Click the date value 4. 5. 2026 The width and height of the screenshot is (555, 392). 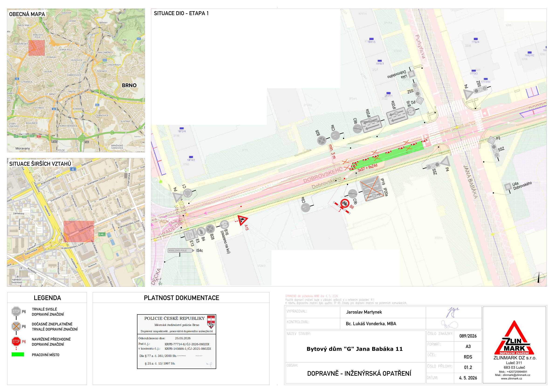[x=468, y=378]
